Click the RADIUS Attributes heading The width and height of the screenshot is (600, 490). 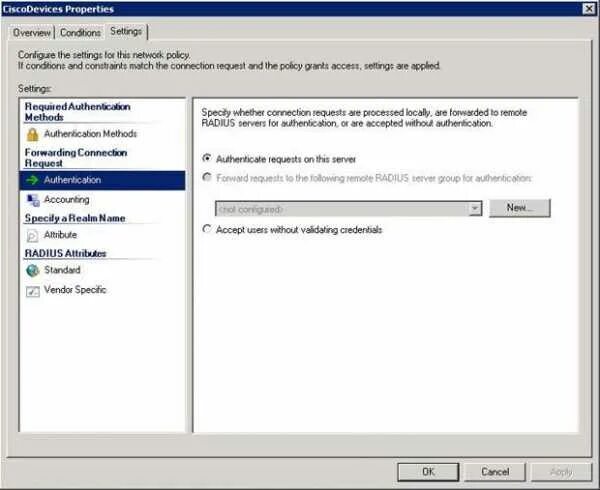pos(65,253)
